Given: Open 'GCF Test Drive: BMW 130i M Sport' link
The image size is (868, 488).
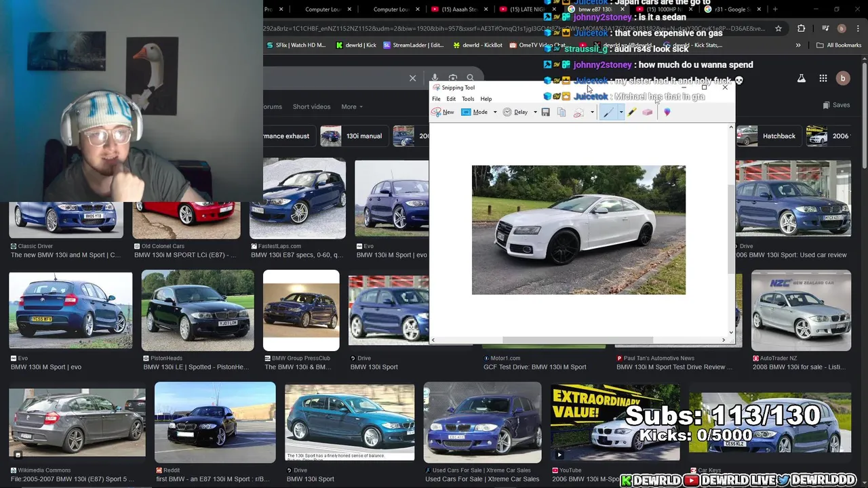Looking at the screenshot, I should (x=534, y=367).
